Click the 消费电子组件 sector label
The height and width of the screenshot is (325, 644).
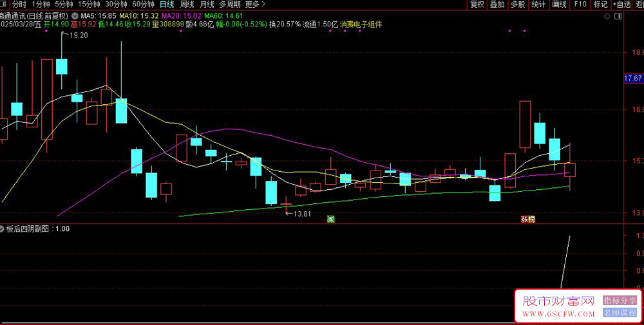point(361,24)
